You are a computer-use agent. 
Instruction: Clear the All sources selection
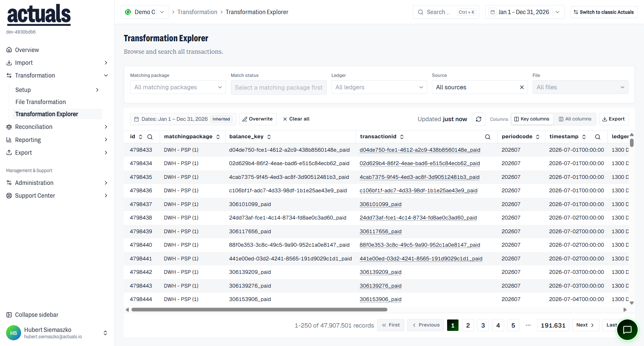[x=522, y=87]
